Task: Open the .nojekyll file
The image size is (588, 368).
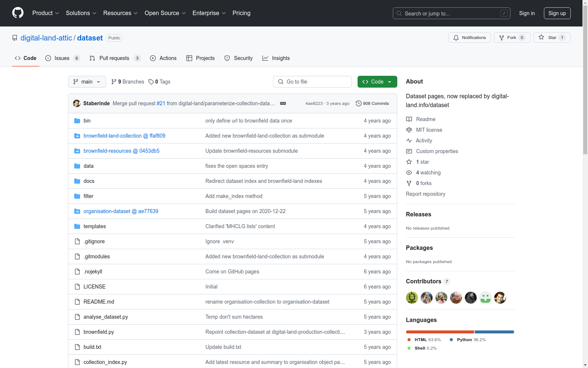Action: click(x=93, y=272)
